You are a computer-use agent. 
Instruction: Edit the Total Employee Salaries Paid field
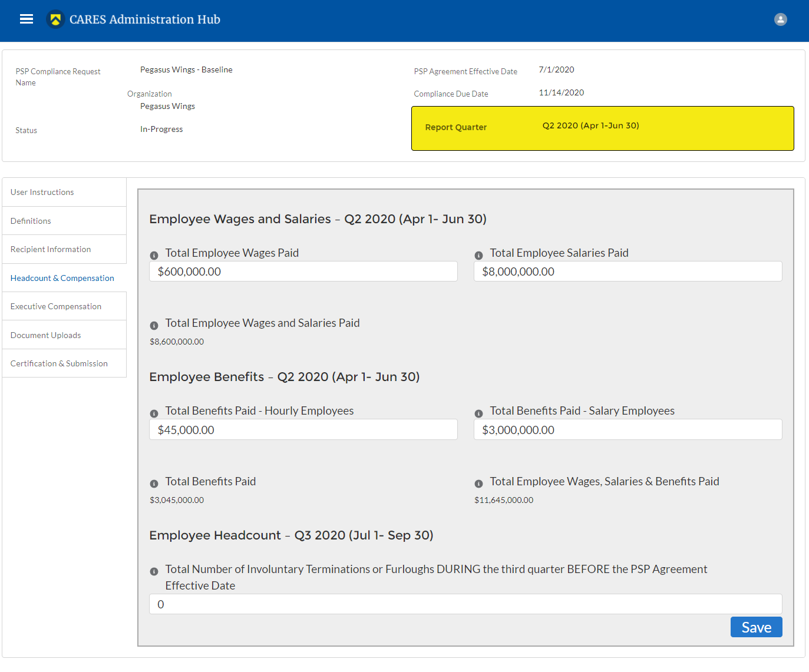point(628,272)
